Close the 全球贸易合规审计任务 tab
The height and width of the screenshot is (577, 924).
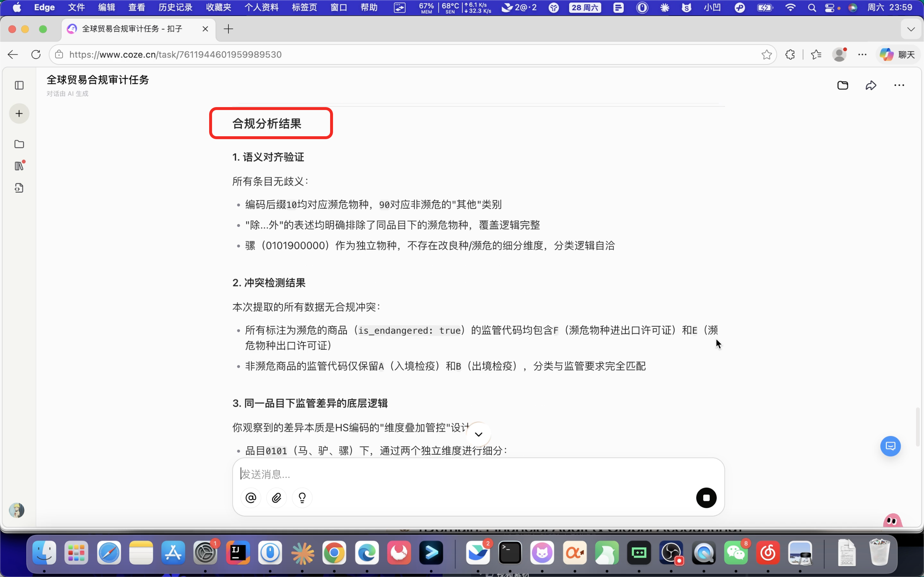(205, 29)
